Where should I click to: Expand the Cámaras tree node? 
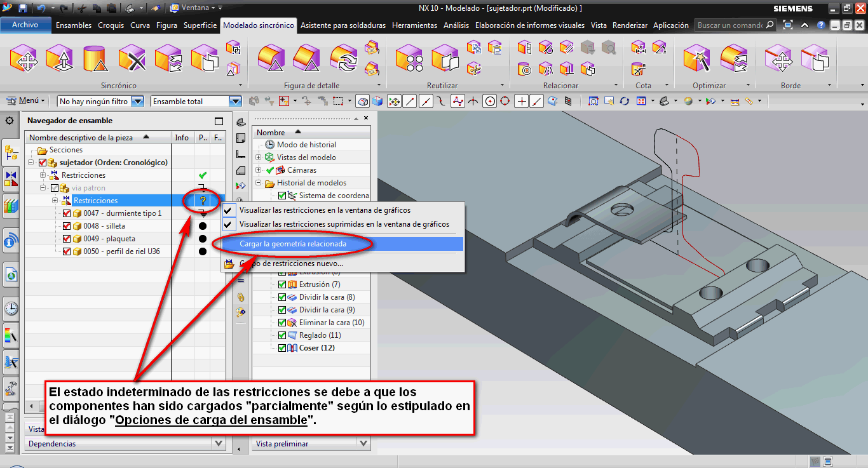259,170
